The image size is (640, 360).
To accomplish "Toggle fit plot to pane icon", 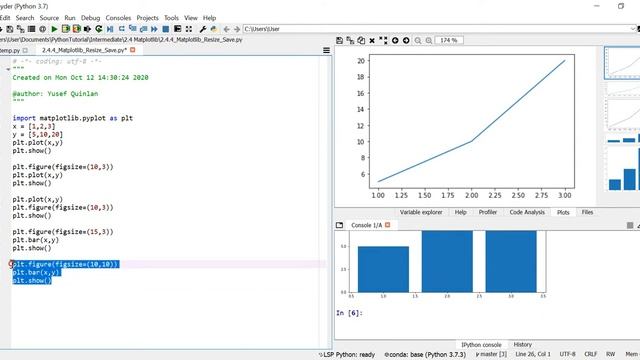I will (x=383, y=40).
